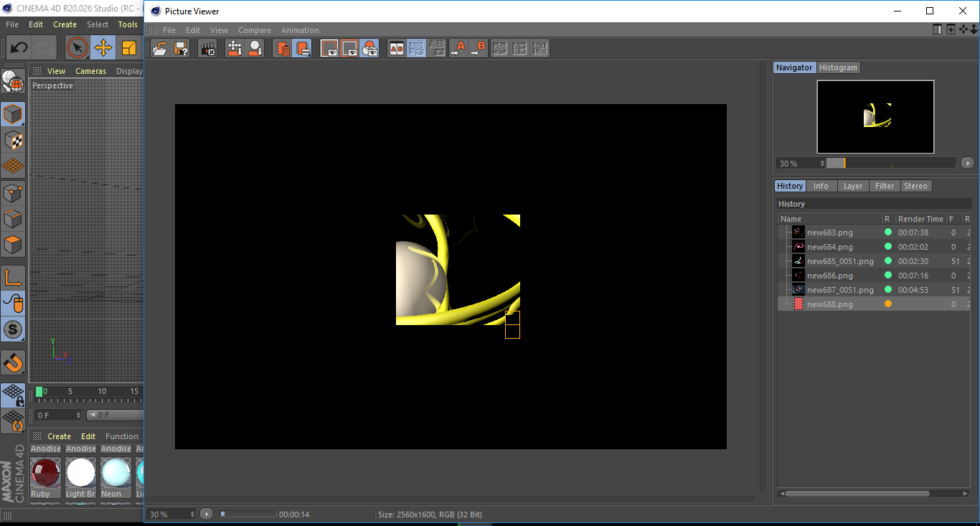This screenshot has width=980, height=526.
Task: Click the orange notebook with minus icon
Action: coord(302,48)
